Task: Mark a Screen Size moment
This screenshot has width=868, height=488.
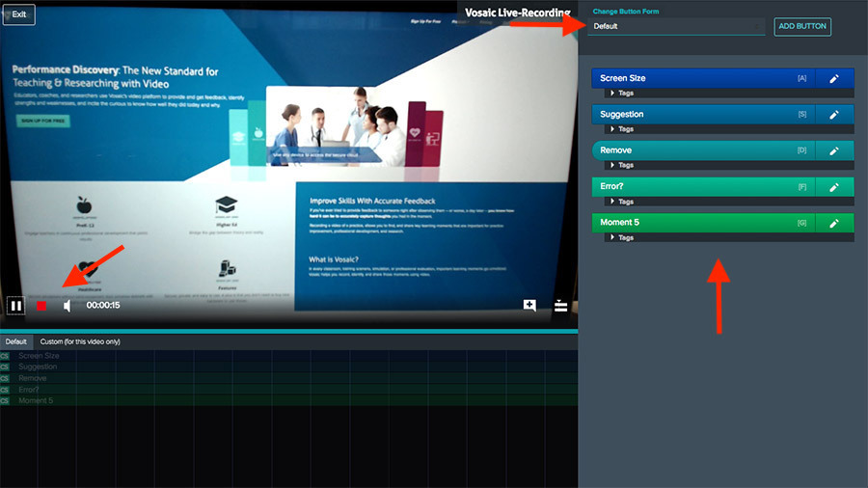Action: click(x=703, y=78)
